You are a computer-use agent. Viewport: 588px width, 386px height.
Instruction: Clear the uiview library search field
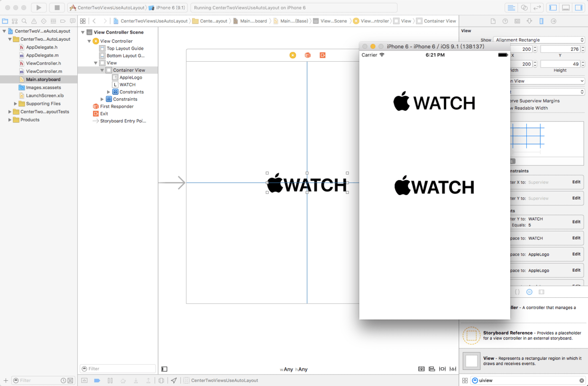[582, 380]
